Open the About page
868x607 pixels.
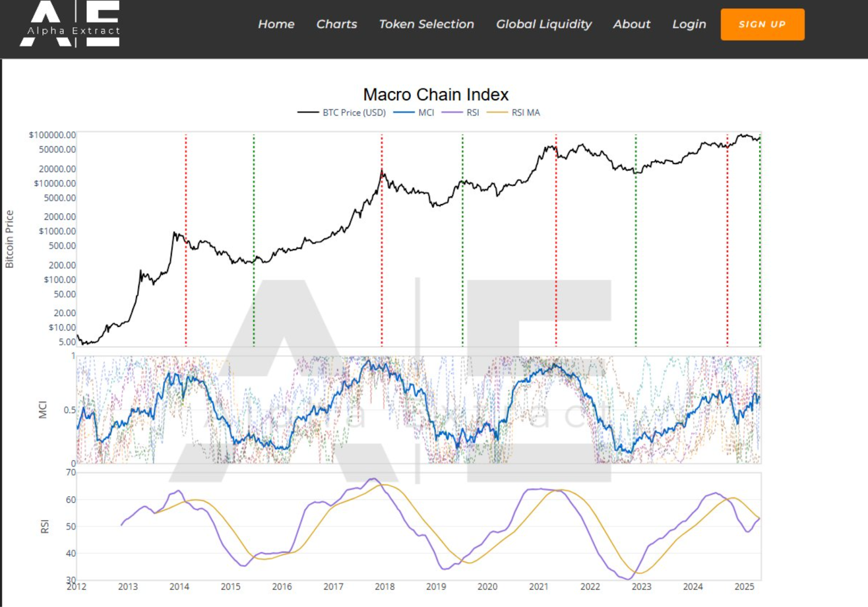[x=631, y=24]
